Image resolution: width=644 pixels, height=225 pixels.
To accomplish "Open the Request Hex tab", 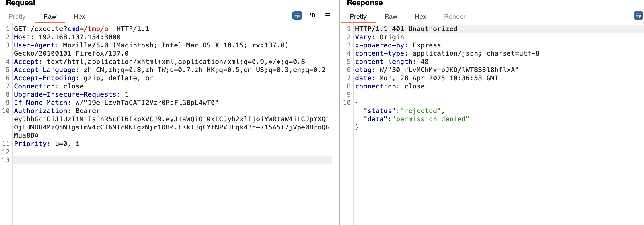I will coord(79,16).
